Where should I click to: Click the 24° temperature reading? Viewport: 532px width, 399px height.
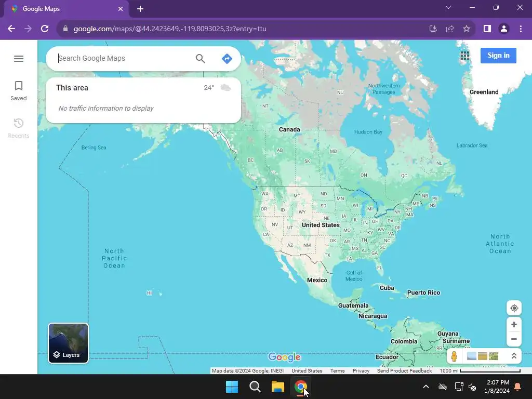coord(209,88)
